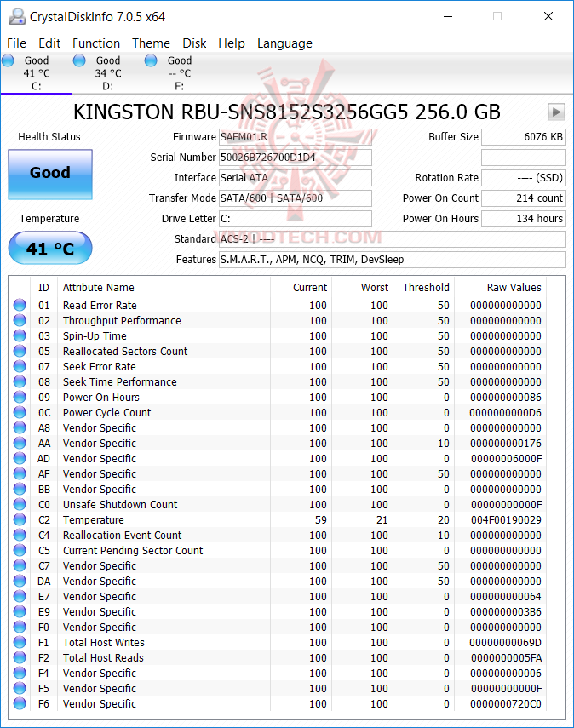Click status orb for Seek Time Performance
This screenshot has height=728, width=574.
pos(20,381)
